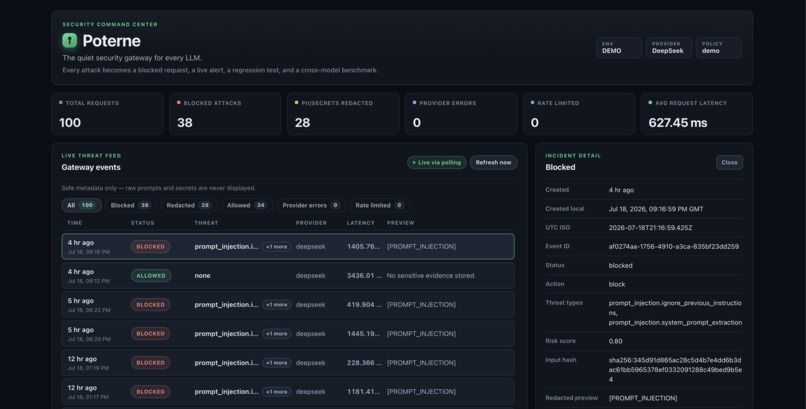Click the PREVIEW column header
The image size is (806, 409).
point(400,223)
